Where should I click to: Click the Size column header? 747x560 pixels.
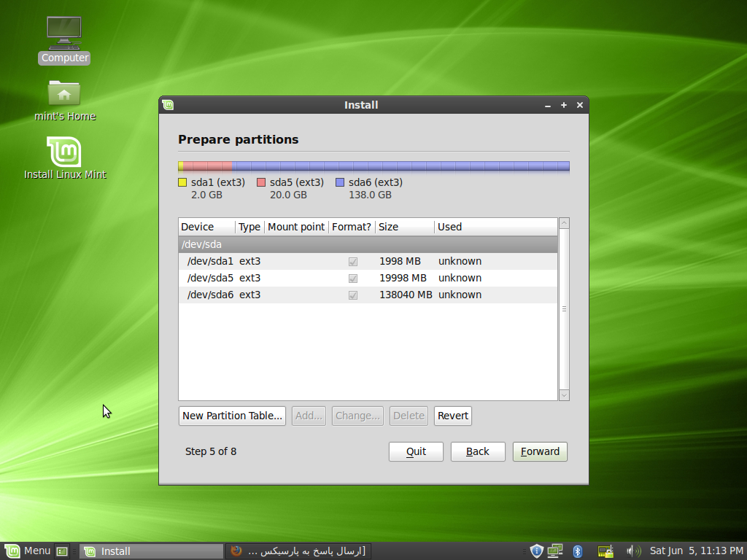404,227
